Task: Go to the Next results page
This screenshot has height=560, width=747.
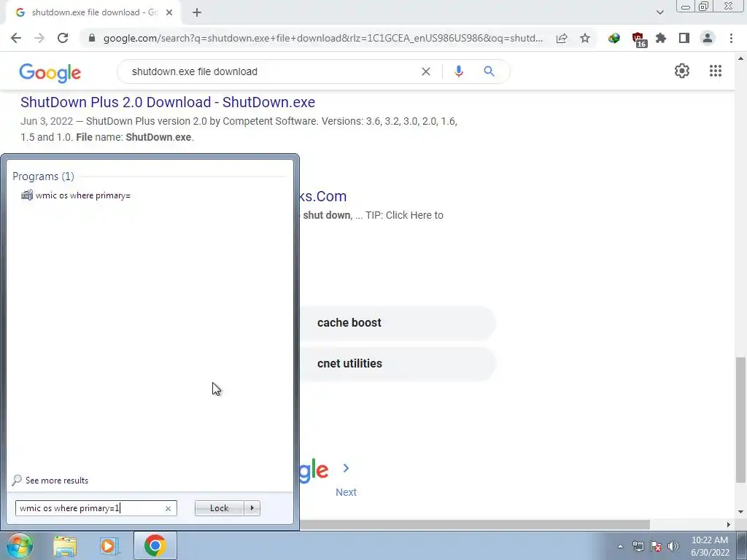Action: (346, 492)
